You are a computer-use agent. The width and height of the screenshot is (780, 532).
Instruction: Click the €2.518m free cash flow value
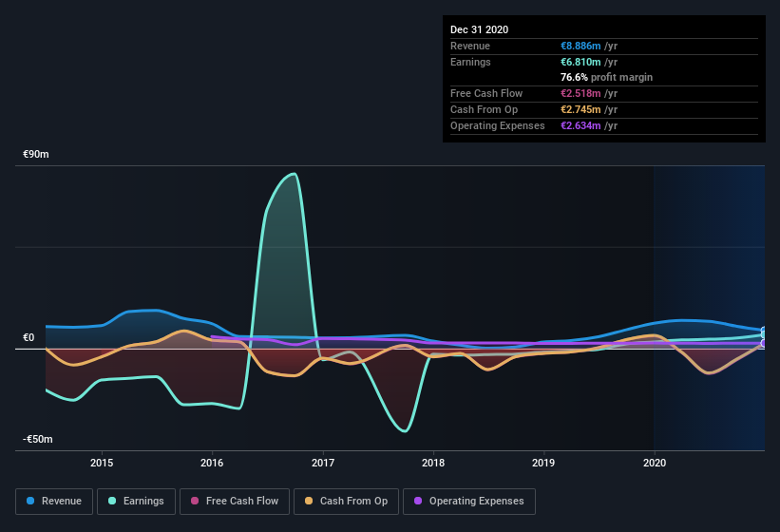pos(580,93)
